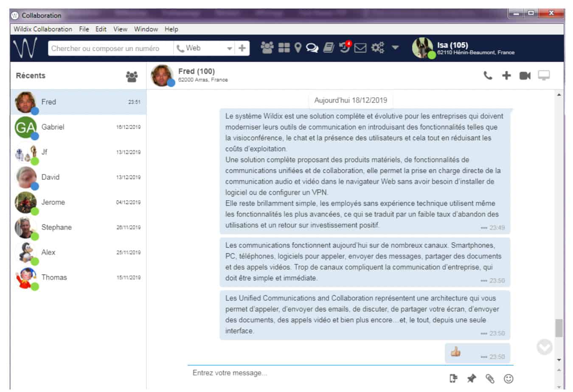Select the Alex conversation

[78, 252]
